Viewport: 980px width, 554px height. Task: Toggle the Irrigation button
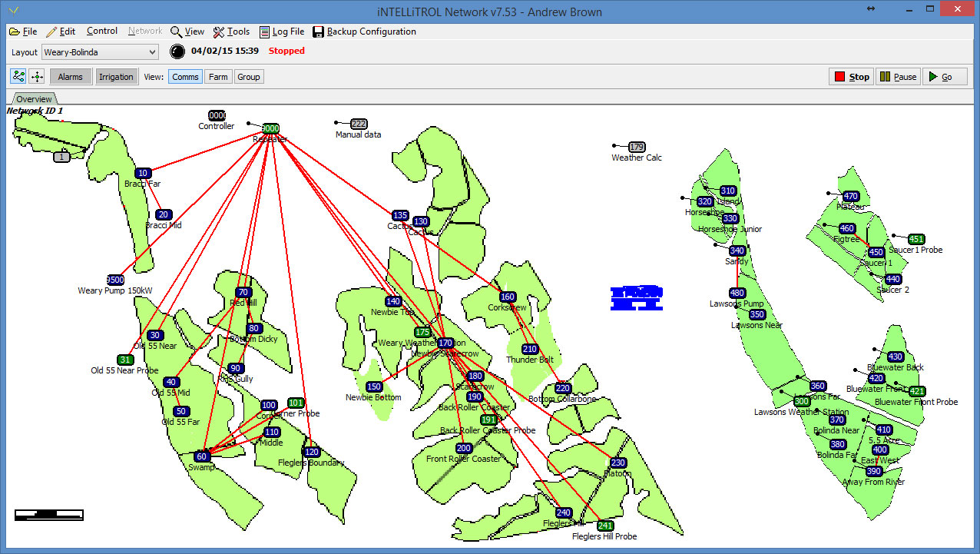[117, 77]
